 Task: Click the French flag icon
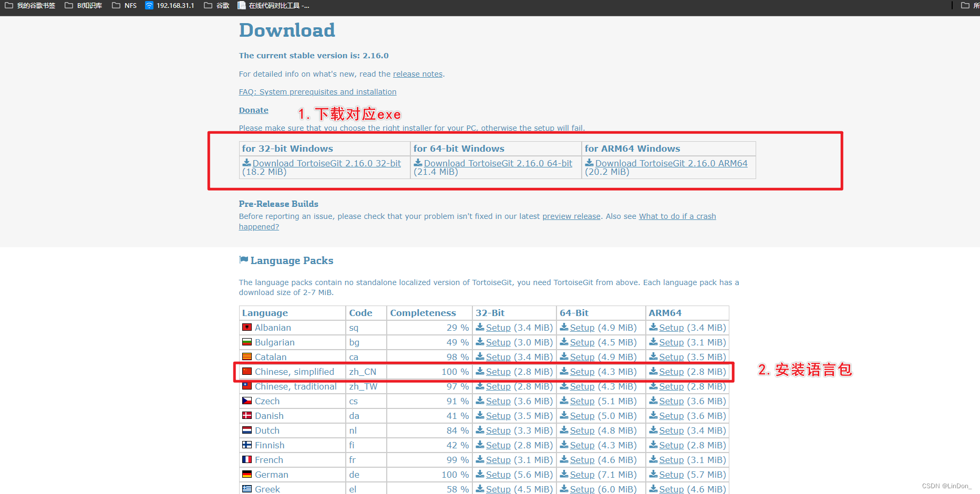pyautogui.click(x=247, y=459)
